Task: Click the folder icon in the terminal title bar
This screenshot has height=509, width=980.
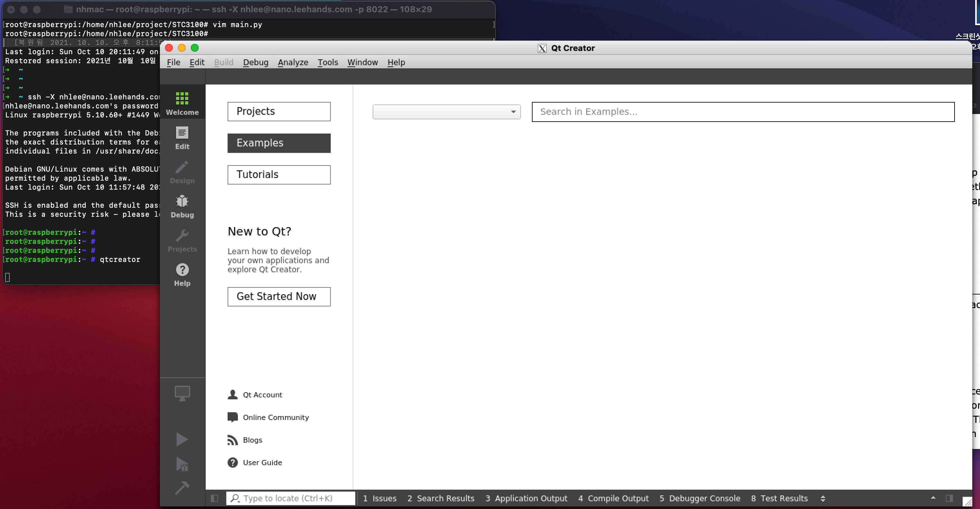Action: click(68, 9)
